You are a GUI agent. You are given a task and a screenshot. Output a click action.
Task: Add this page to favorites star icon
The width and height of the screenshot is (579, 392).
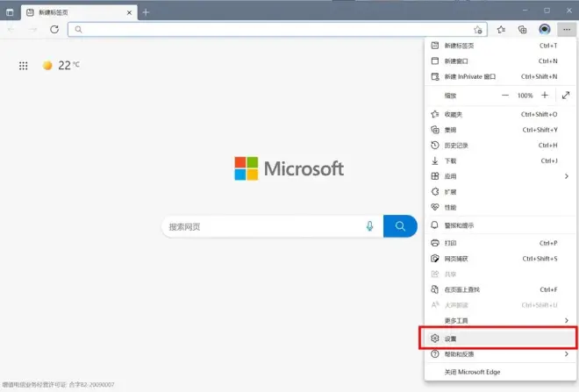coord(478,30)
